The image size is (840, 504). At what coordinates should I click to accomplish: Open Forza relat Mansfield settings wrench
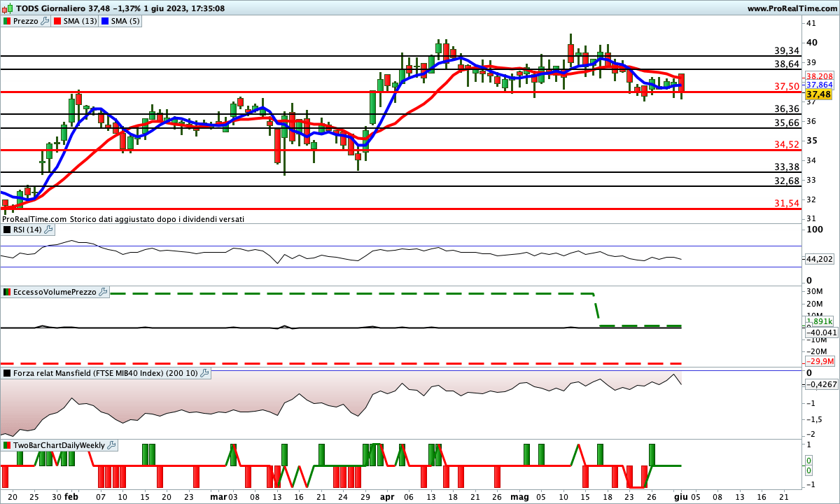204,374
